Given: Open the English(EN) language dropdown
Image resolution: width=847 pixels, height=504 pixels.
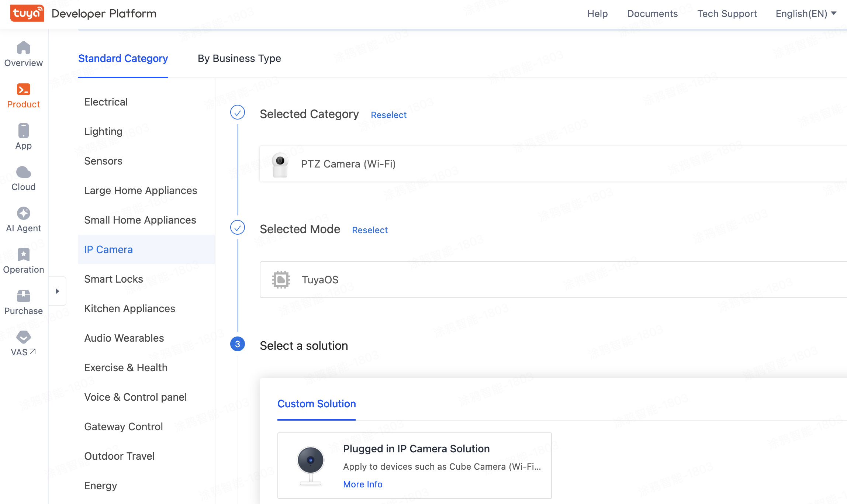Looking at the screenshot, I should (x=806, y=14).
